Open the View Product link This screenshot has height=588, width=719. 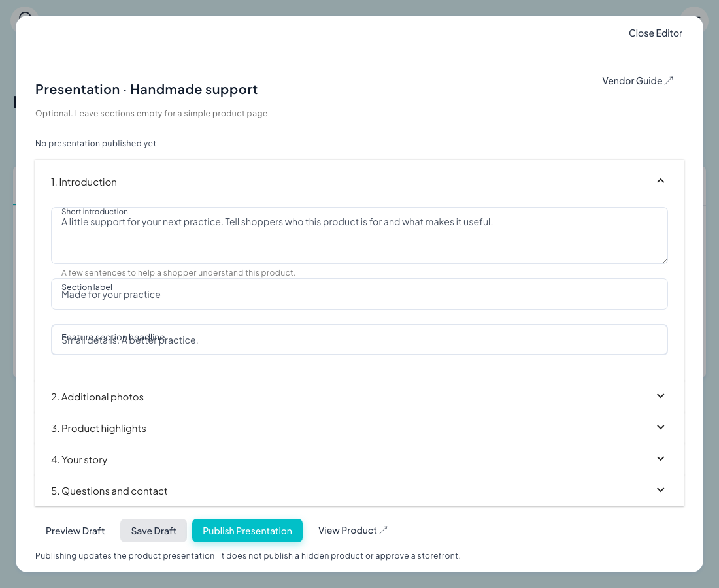(x=352, y=531)
